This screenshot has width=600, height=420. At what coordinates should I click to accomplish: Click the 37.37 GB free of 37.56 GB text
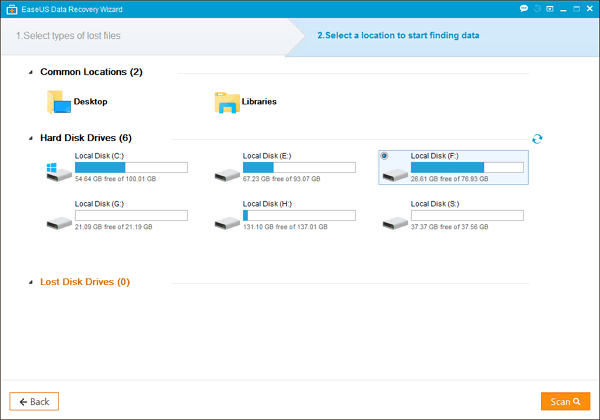coord(449,227)
